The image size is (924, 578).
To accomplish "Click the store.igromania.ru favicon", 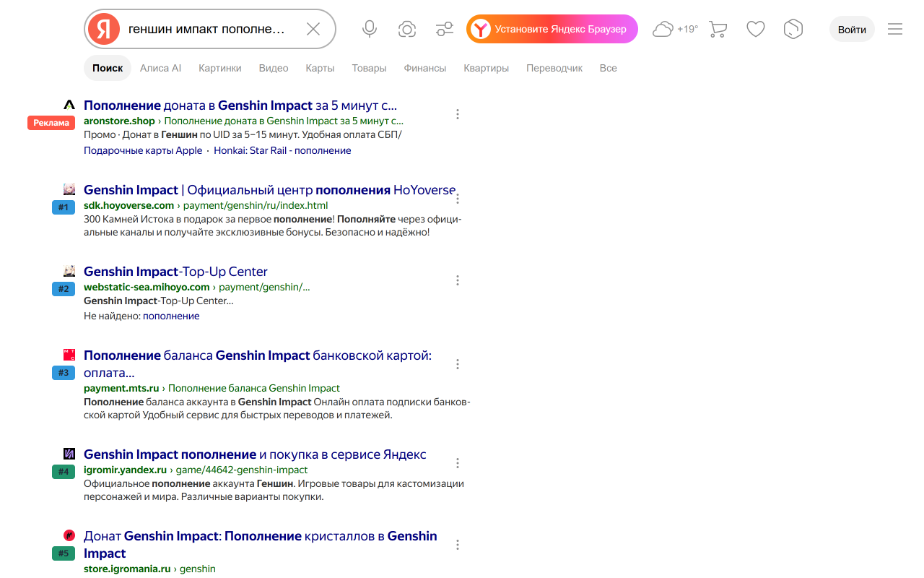I will (69, 535).
